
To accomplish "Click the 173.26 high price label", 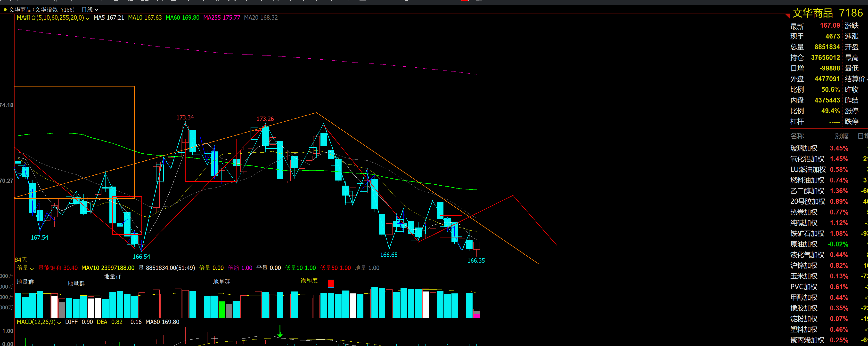I will point(265,119).
